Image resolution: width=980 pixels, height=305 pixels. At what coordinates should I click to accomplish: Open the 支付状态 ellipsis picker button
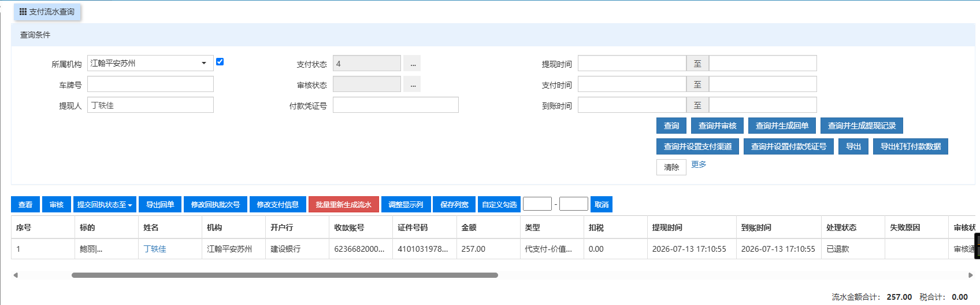coord(412,63)
